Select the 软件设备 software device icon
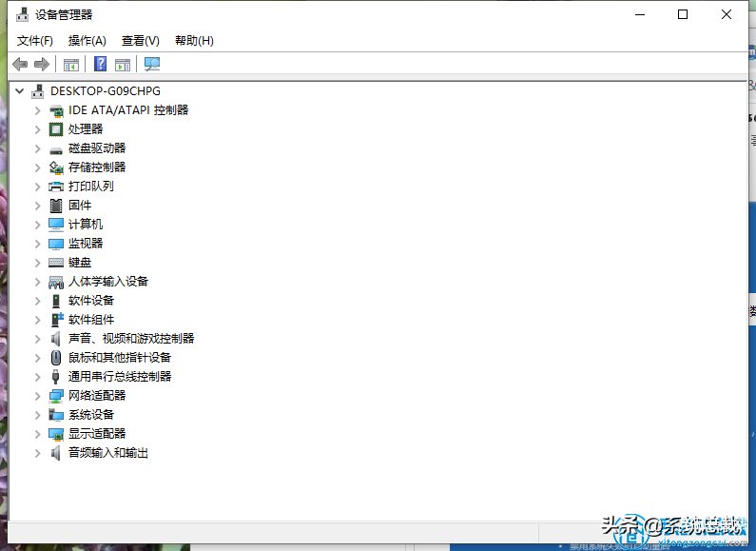The height and width of the screenshot is (551, 756). (x=56, y=301)
